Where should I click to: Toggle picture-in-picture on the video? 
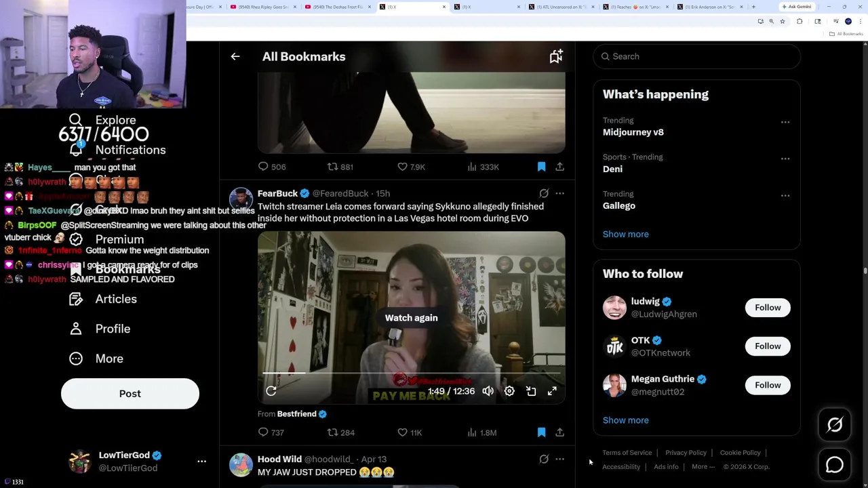coord(531,391)
